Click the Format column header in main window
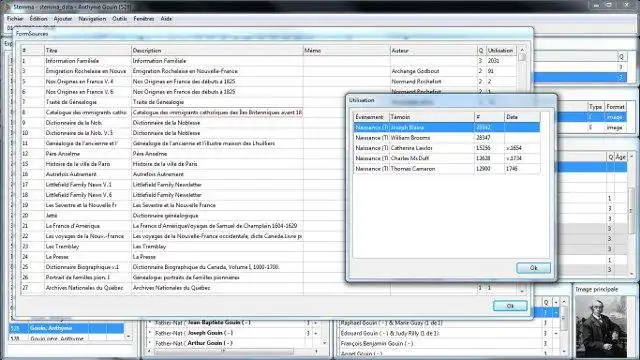640x360 pixels. tap(615, 107)
